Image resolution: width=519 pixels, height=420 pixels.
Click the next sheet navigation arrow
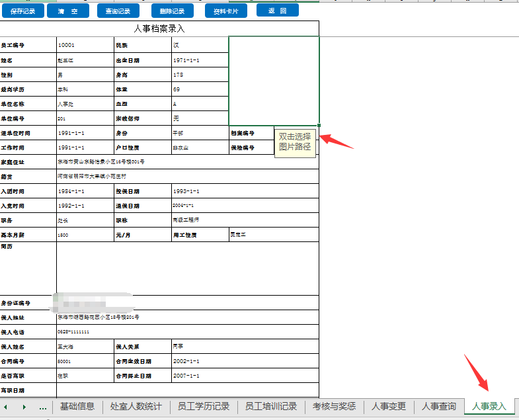coord(24,407)
